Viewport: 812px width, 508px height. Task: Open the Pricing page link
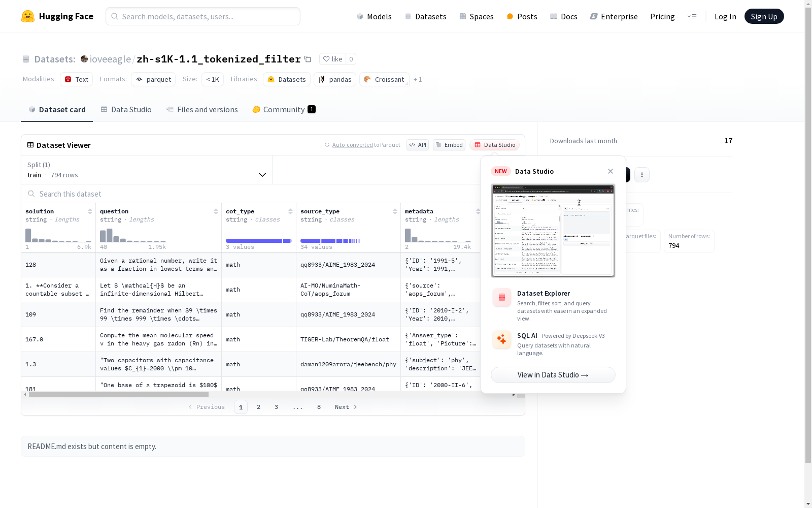point(662,16)
